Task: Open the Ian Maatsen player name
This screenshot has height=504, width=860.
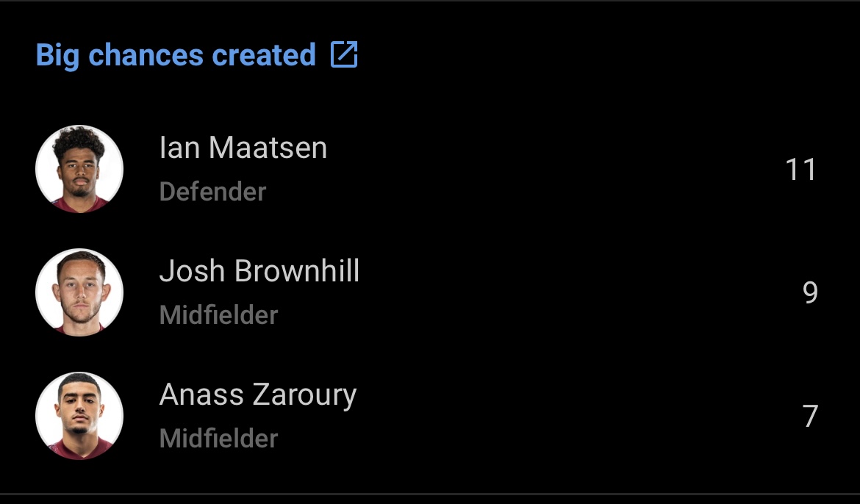Action: 243,148
